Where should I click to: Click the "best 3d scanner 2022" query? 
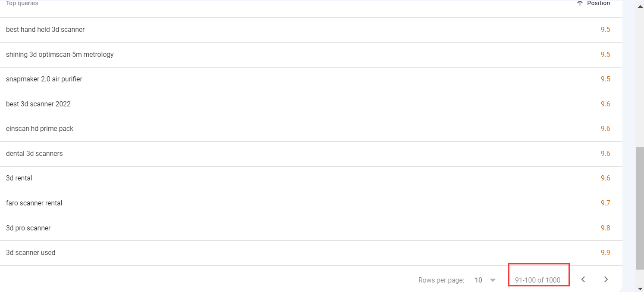[38, 104]
